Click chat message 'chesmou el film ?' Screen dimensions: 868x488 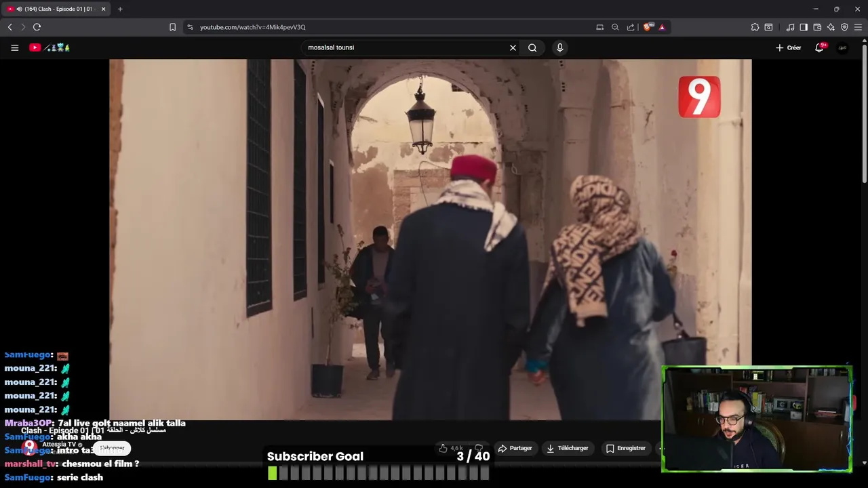(100, 464)
